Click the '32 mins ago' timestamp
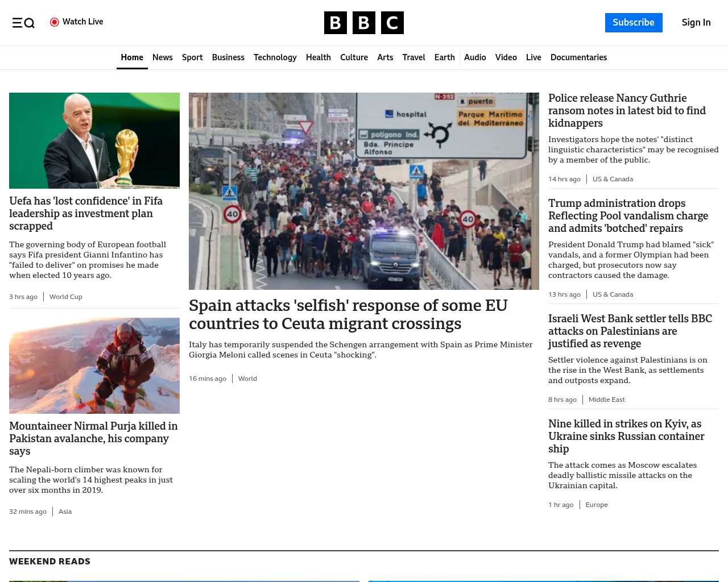 click(28, 512)
